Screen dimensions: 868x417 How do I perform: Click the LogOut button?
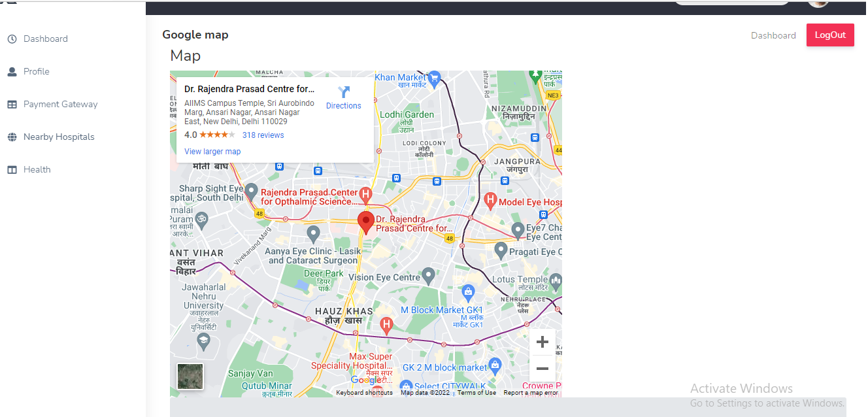830,35
